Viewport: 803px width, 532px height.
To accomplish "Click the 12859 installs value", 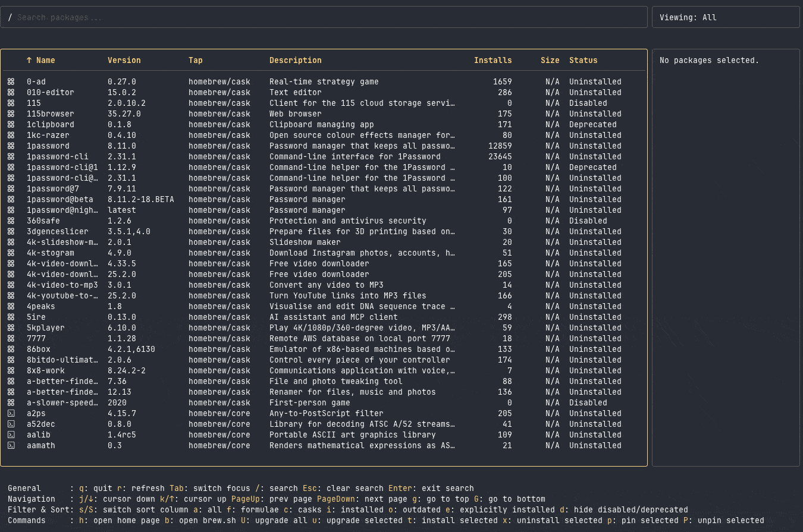I will 500,146.
